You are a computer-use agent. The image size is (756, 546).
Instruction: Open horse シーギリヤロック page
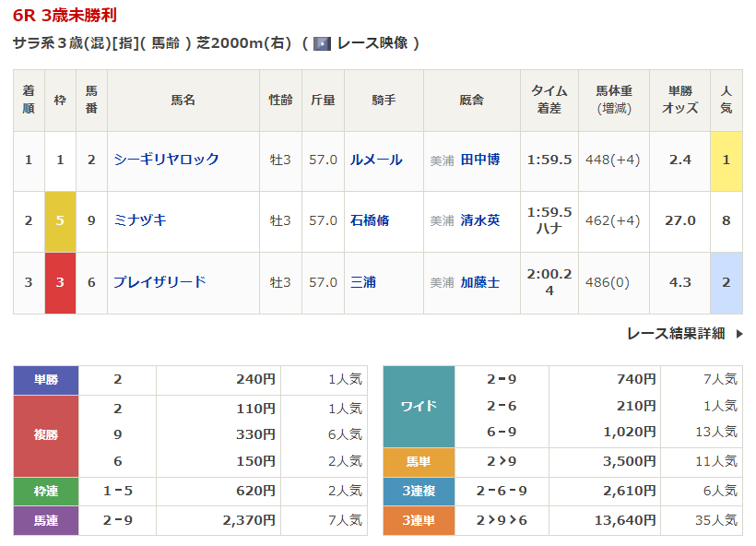166,160
